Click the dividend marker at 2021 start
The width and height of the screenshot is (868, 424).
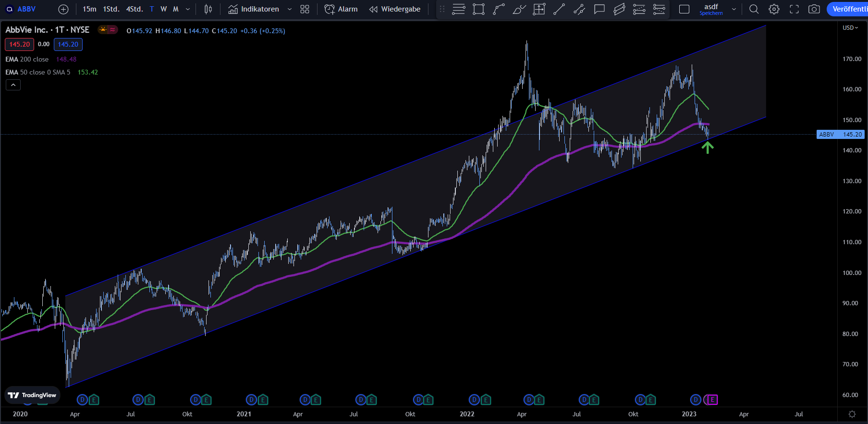tap(251, 399)
